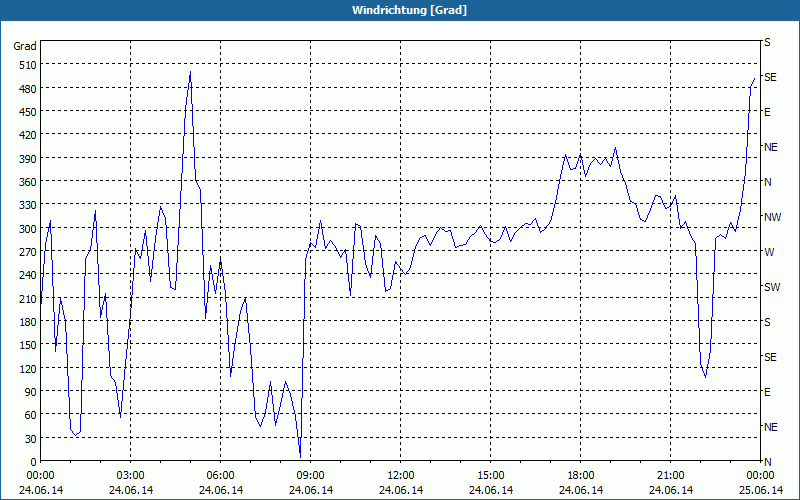Click the 390 y-axis value
Viewport: 800px width, 500px height.
(28, 158)
